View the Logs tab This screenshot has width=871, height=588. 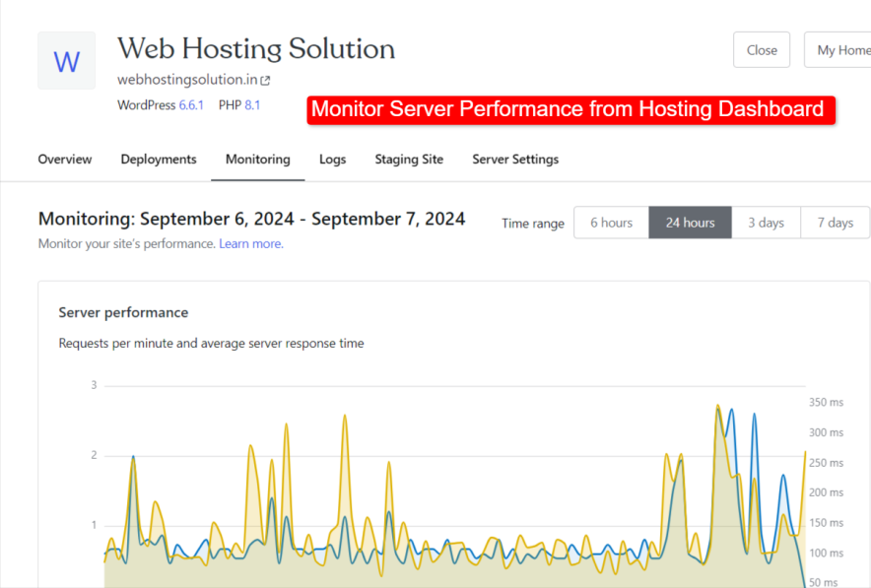(332, 159)
